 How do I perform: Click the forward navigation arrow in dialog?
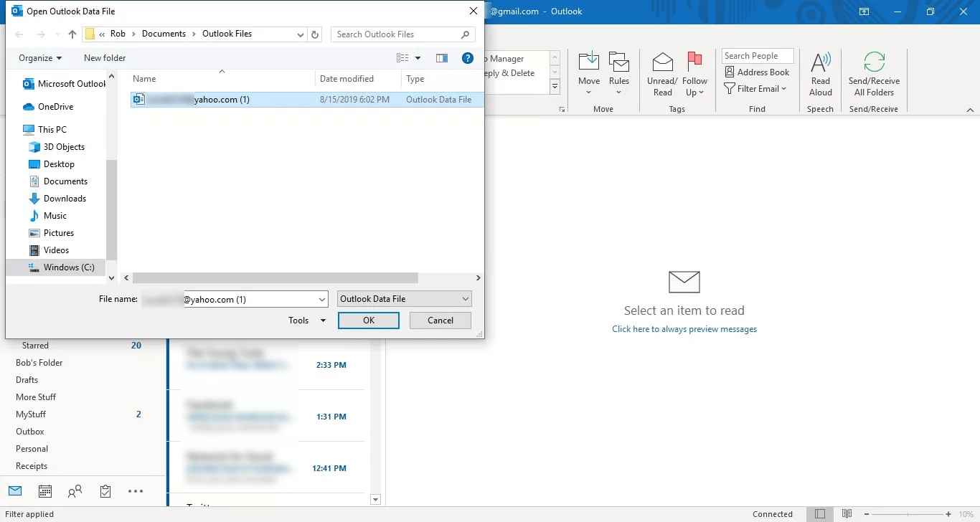41,34
